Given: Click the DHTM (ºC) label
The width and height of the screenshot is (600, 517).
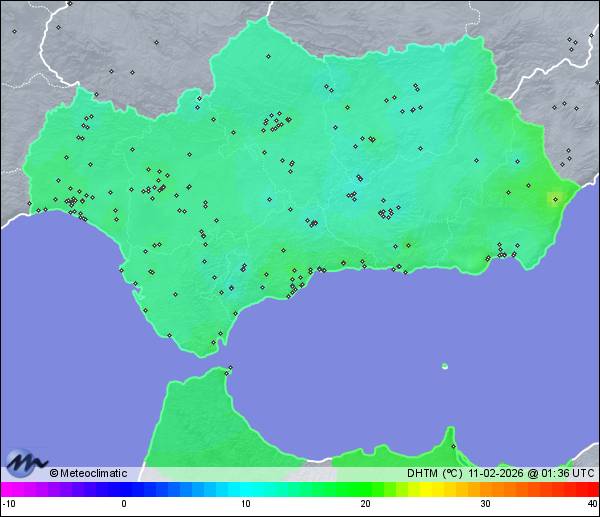Looking at the screenshot, I should coord(432,473).
